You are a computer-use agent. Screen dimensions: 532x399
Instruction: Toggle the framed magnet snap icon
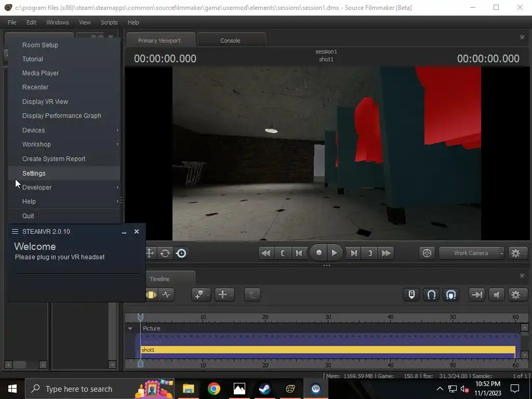(451, 295)
